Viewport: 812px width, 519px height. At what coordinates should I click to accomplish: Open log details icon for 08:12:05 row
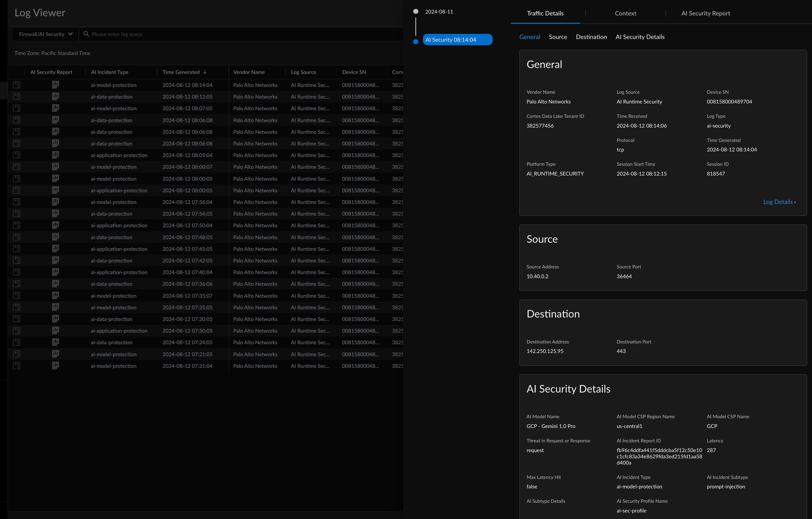[17, 97]
